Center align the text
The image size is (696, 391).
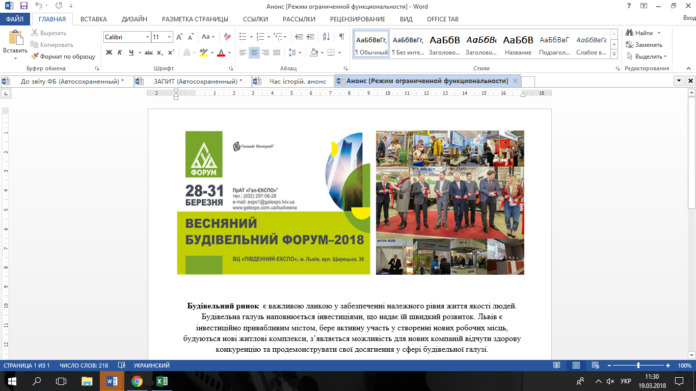coord(254,52)
